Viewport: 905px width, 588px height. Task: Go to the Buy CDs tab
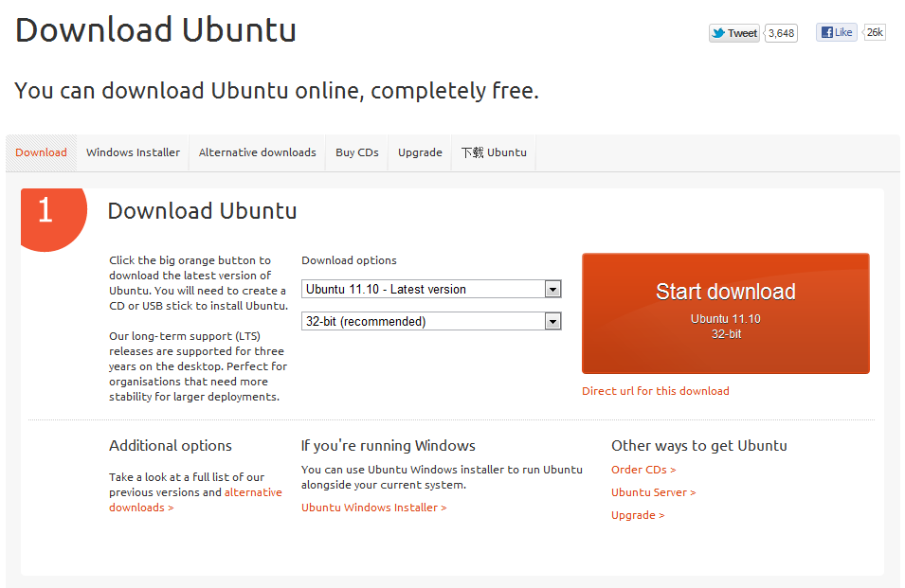[357, 152]
